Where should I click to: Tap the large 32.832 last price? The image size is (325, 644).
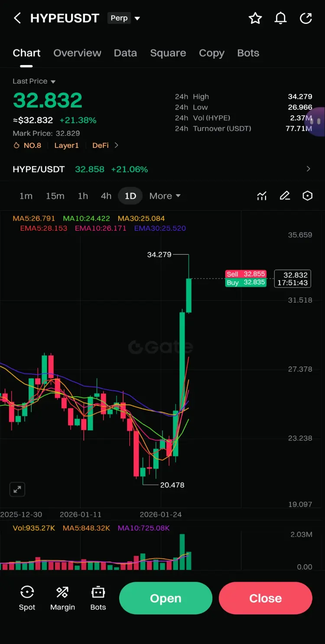(x=48, y=100)
